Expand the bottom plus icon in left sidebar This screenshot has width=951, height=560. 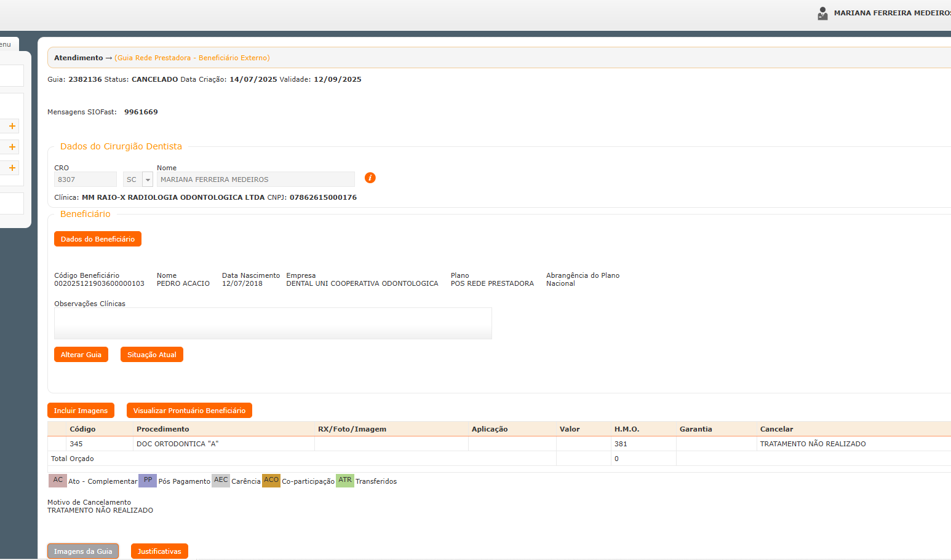(12, 168)
